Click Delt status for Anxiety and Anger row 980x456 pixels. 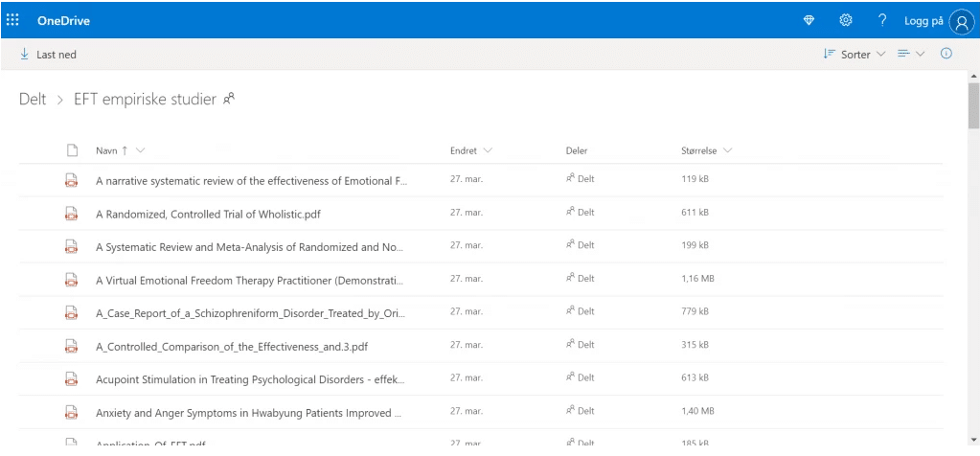[x=580, y=410]
